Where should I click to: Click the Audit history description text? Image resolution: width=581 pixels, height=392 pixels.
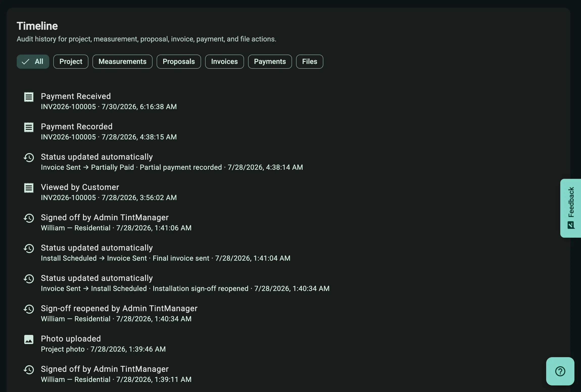pos(147,39)
